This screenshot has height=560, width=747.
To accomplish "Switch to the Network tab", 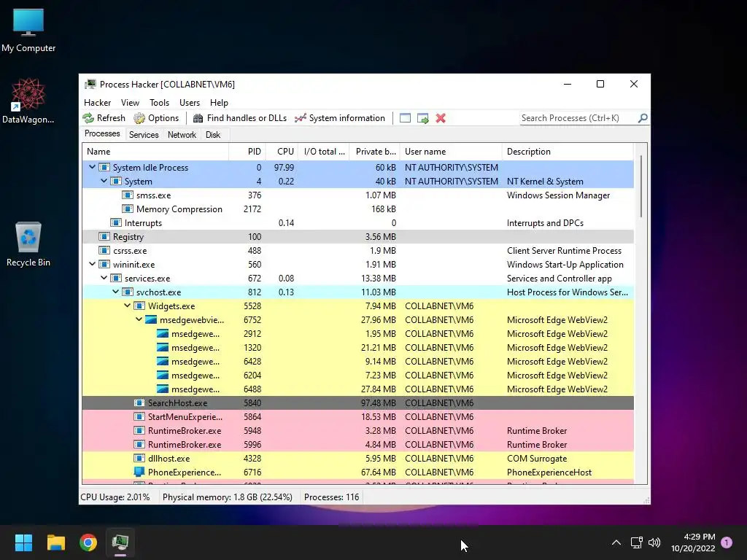I will point(182,135).
